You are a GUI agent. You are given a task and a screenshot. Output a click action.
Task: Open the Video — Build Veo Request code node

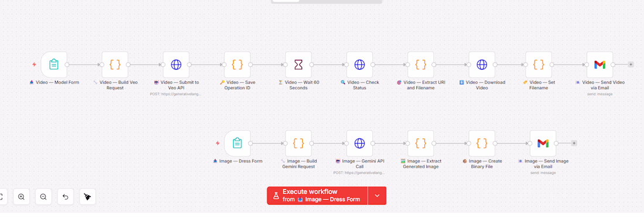coord(115,65)
